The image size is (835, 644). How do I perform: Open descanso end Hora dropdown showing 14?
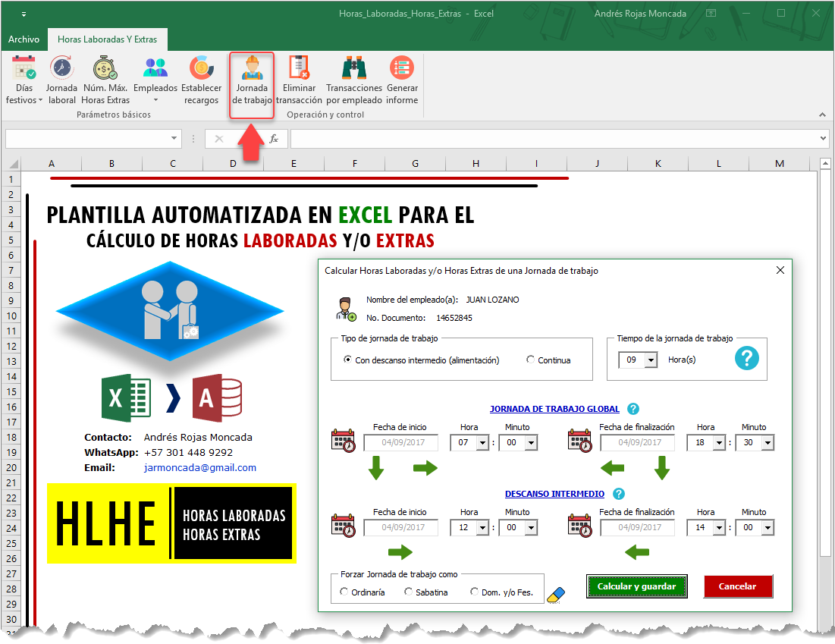[719, 528]
